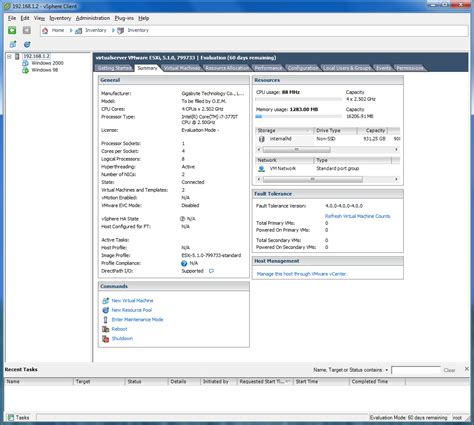Click the Requested Start Time sort arrow

coord(288,381)
